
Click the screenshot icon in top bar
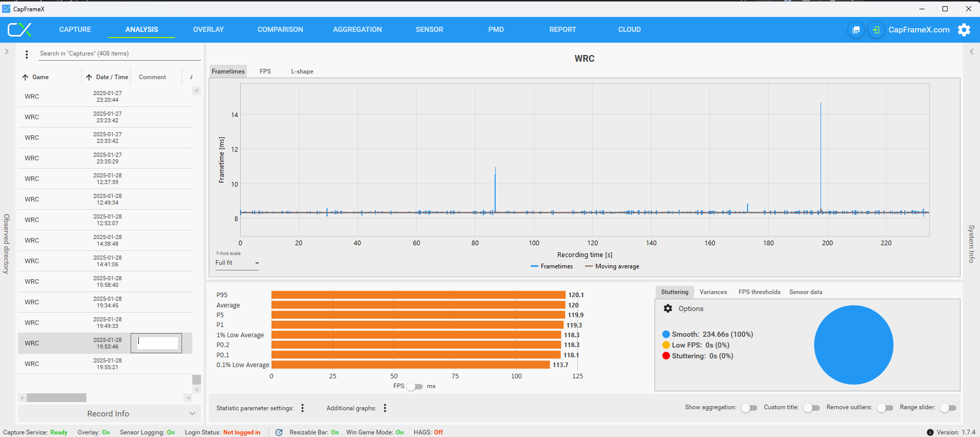(x=856, y=30)
